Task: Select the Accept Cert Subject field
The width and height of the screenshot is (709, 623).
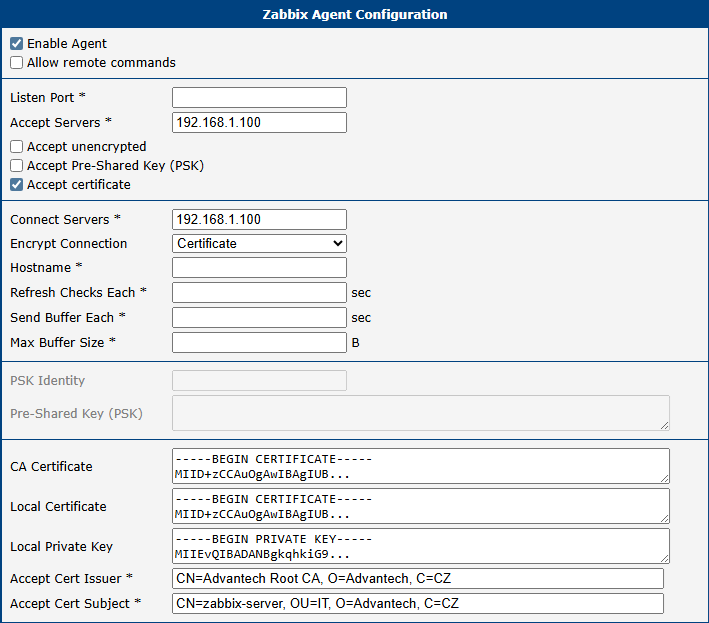Action: point(418,604)
